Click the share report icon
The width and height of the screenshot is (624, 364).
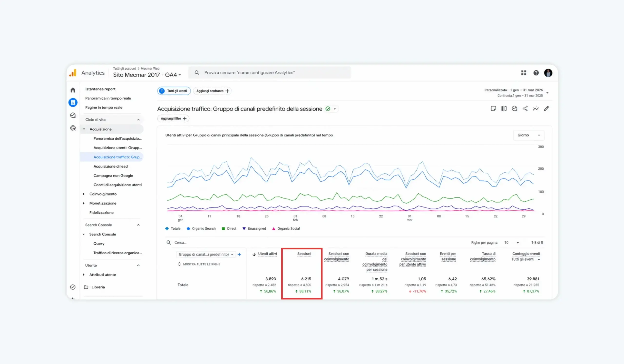(525, 108)
